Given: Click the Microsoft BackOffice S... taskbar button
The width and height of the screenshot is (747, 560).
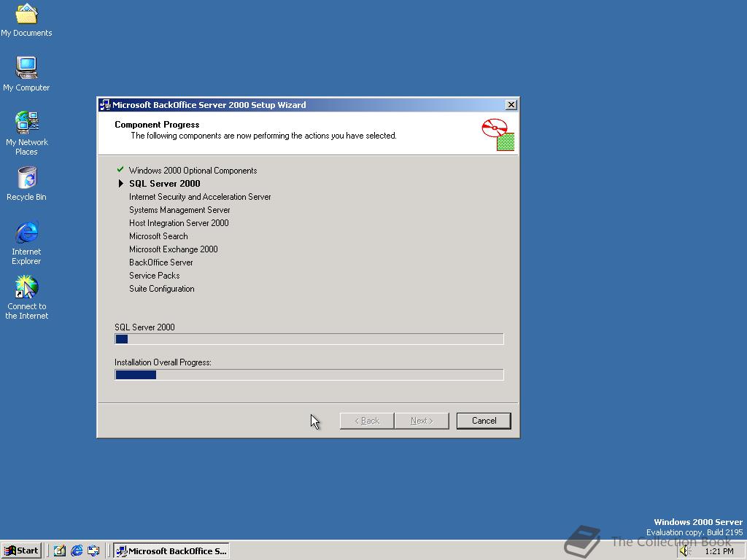Looking at the screenshot, I should pyautogui.click(x=171, y=551).
